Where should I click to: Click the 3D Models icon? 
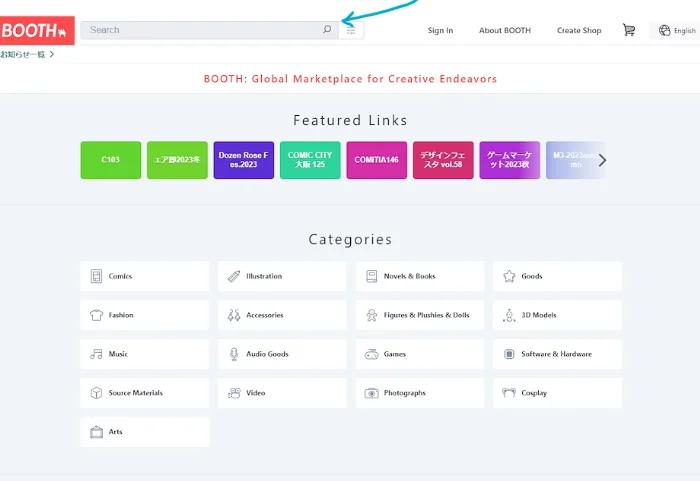click(x=509, y=315)
